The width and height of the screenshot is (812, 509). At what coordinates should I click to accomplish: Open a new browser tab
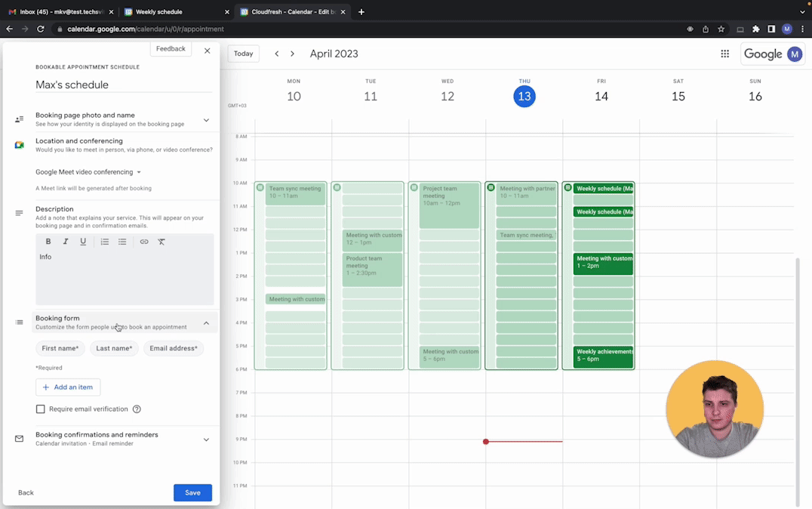click(x=361, y=12)
